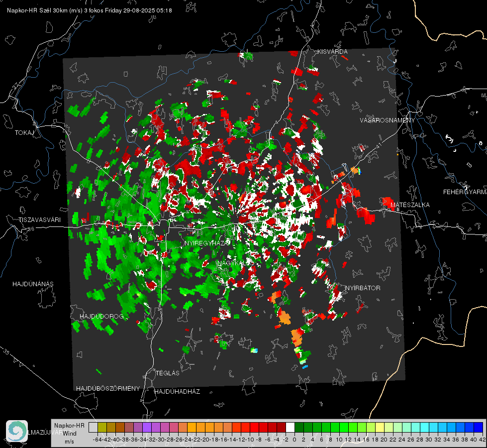The image size is (487, 448).
Task: Click the swirl logo icon at bottom left
Action: [x=17, y=431]
